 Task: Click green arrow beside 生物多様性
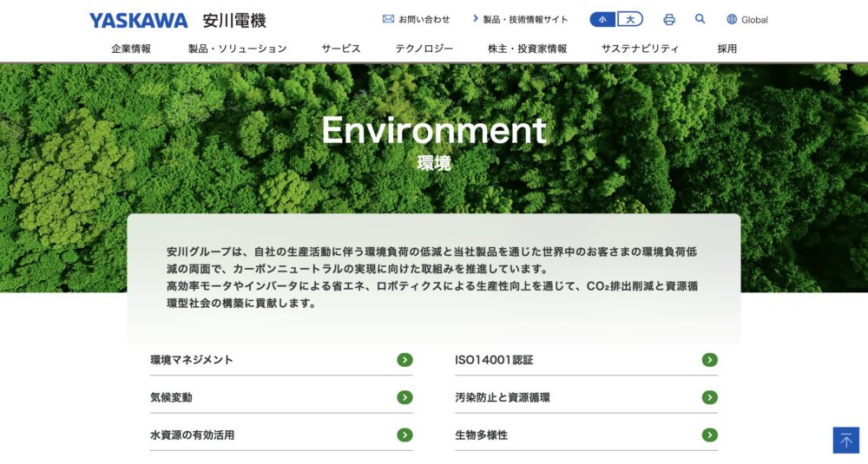tap(709, 435)
